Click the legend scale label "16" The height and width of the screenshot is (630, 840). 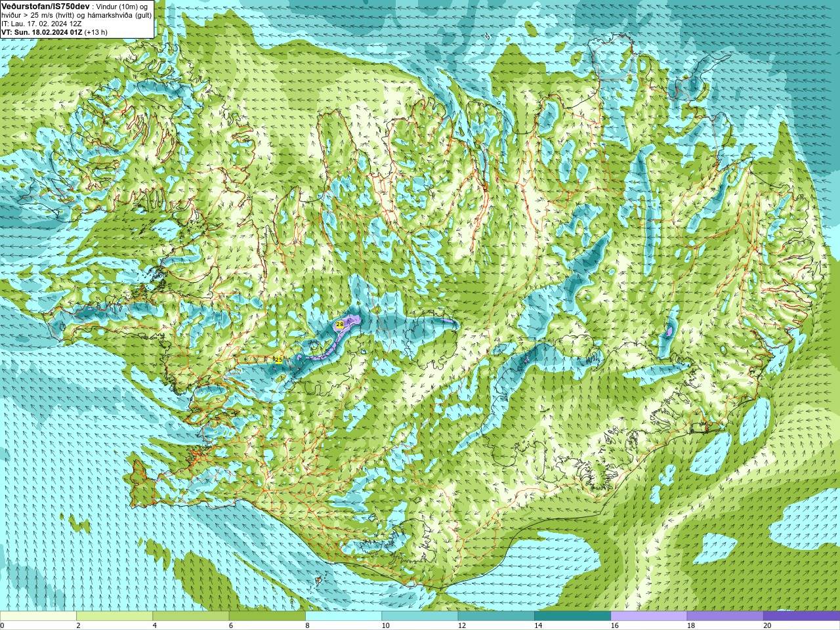pos(614,625)
